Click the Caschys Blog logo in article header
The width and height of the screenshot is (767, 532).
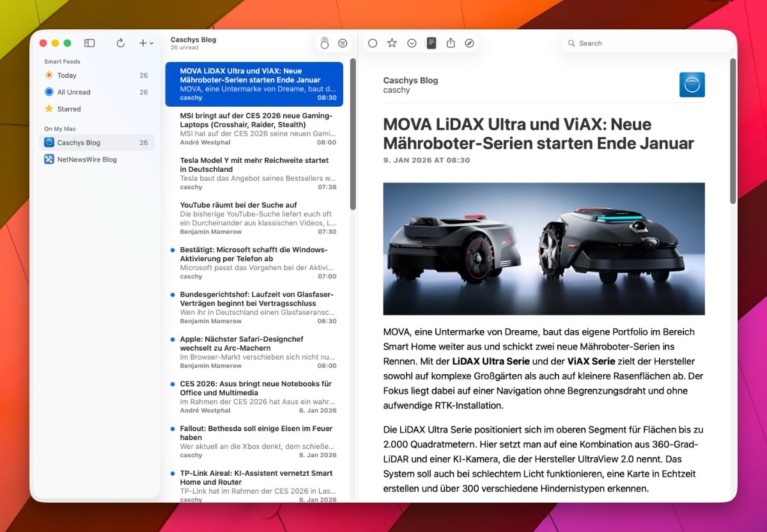[692, 85]
